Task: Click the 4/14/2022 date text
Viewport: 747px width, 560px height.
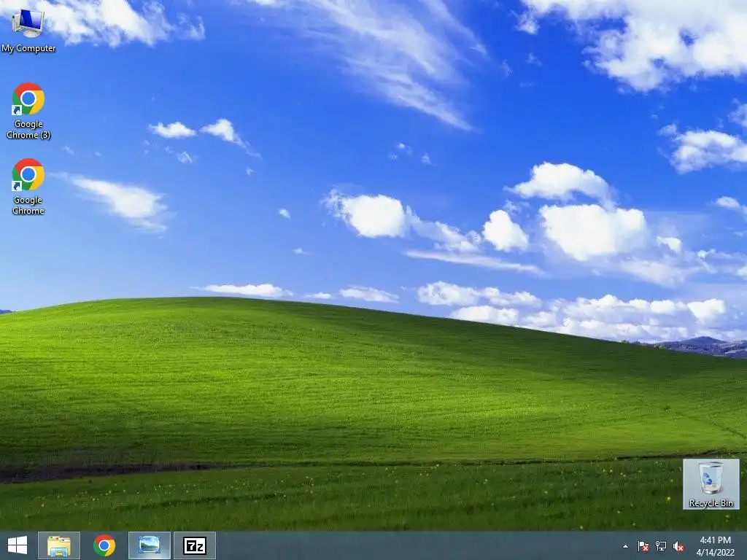Action: 715,553
